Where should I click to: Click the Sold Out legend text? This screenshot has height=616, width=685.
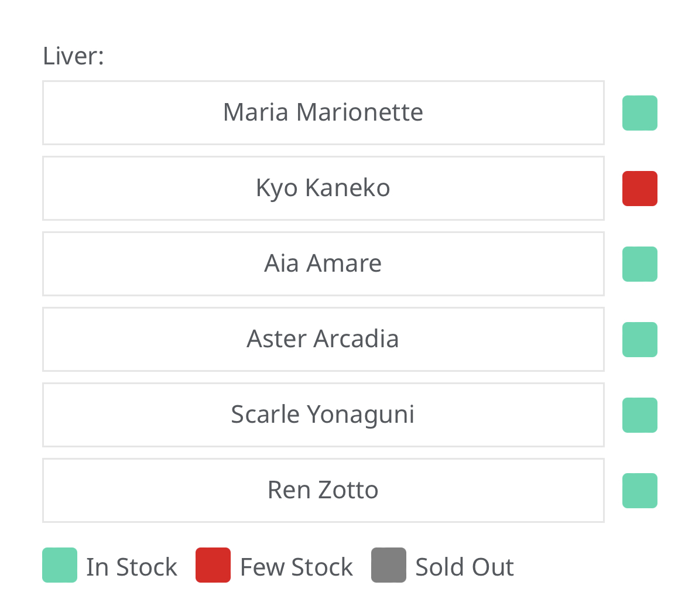pyautogui.click(x=465, y=567)
